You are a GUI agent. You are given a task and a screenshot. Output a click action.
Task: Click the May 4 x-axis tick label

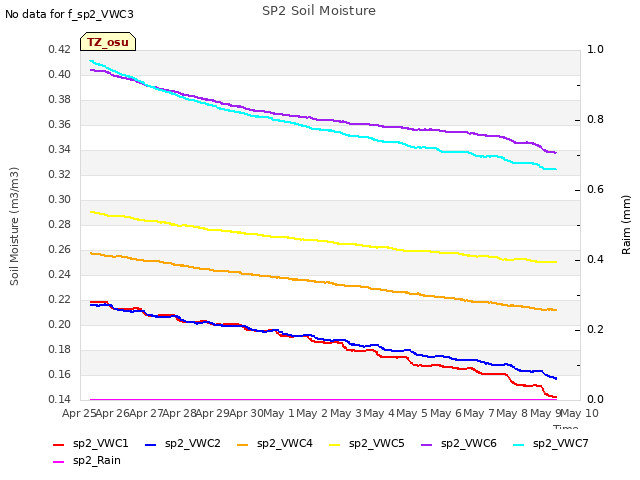coord(379,413)
